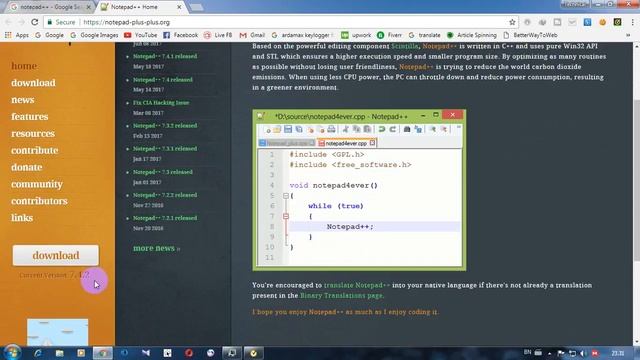
Task: Read the Fix CIA Hacking Issue post
Action: click(161, 103)
